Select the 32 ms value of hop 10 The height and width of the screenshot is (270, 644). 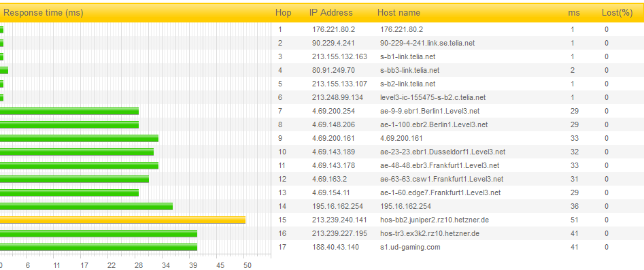click(575, 152)
